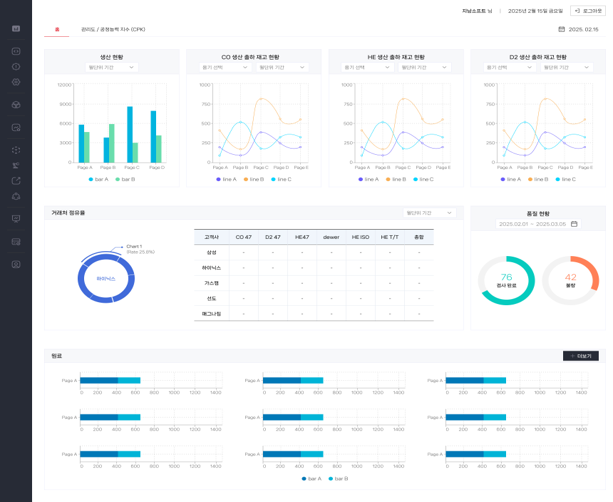Toggle bar A legend in 생산 현황 chart
The image size is (613, 502).
tap(102, 179)
